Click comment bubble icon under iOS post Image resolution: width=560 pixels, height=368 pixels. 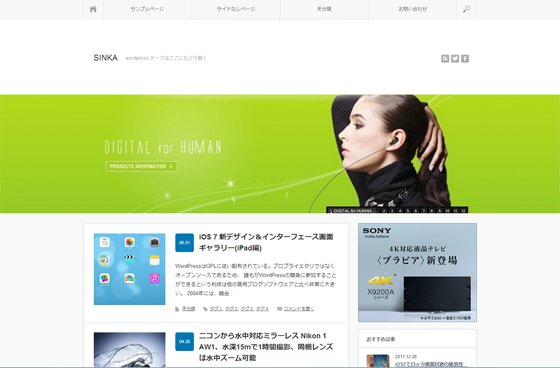(x=280, y=309)
